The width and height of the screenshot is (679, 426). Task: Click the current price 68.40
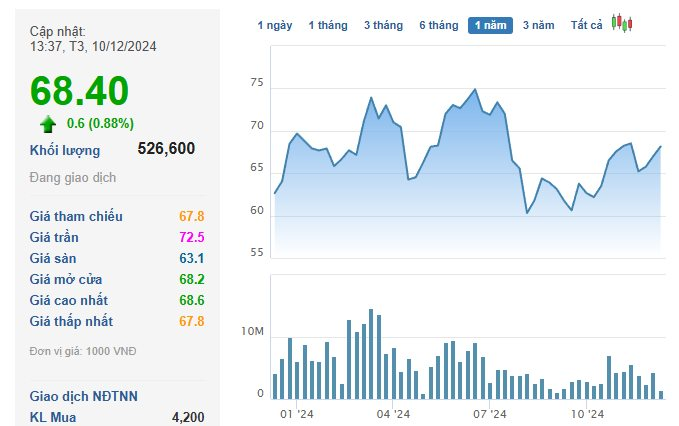79,91
